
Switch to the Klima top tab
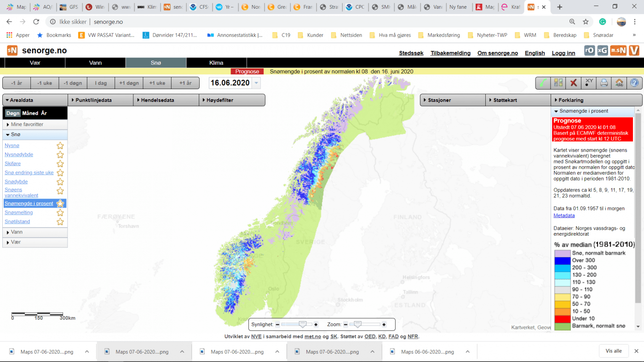[216, 62]
